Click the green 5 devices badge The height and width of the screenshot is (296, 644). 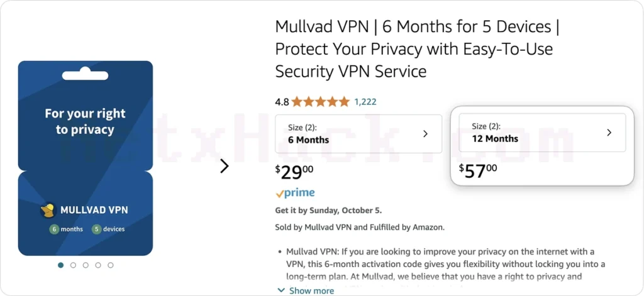coord(97,229)
